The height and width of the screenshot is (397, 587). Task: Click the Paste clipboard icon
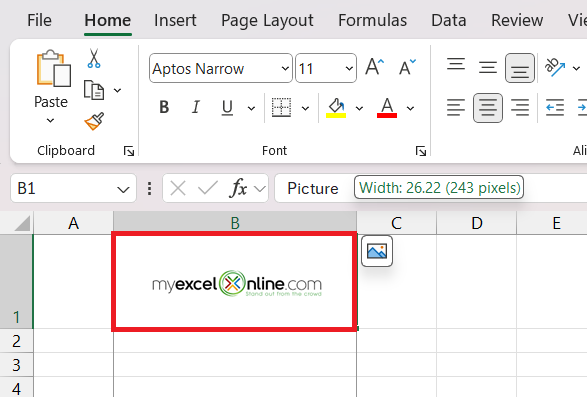(x=53, y=68)
